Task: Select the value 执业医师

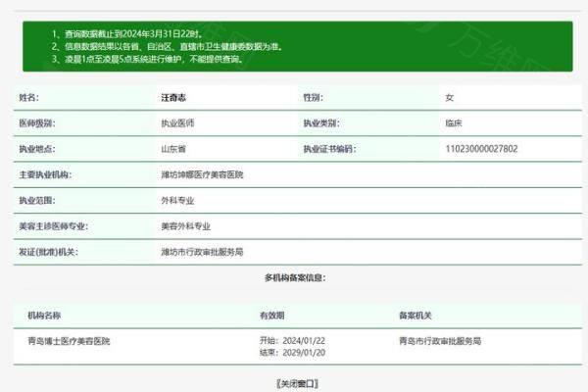Action: (x=177, y=123)
